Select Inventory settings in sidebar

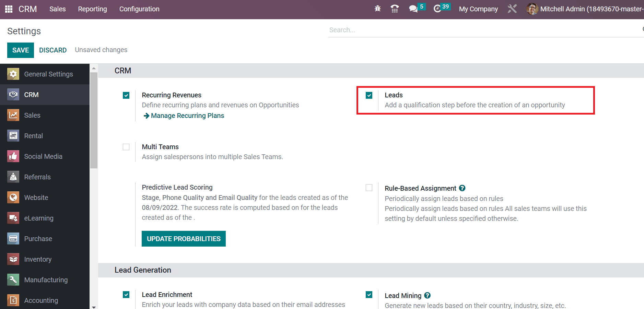pyautogui.click(x=45, y=259)
